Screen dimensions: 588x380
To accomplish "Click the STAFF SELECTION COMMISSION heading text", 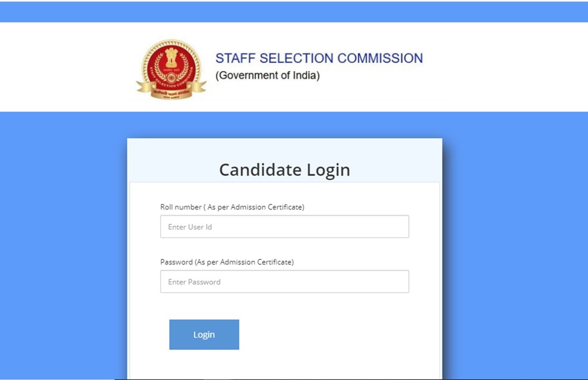I will tap(319, 58).
